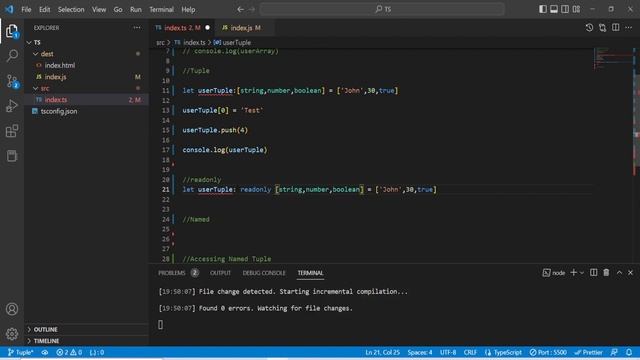Open the Edit menu
This screenshot has width=640, height=360.
pyautogui.click(x=44, y=9)
